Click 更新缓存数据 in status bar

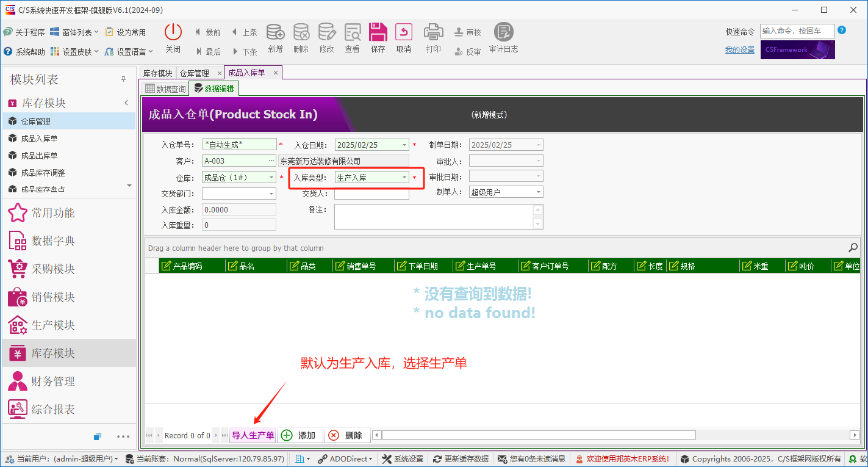(x=461, y=459)
